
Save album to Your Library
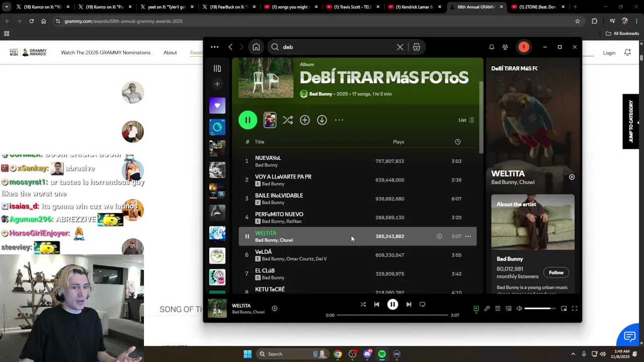[305, 120]
